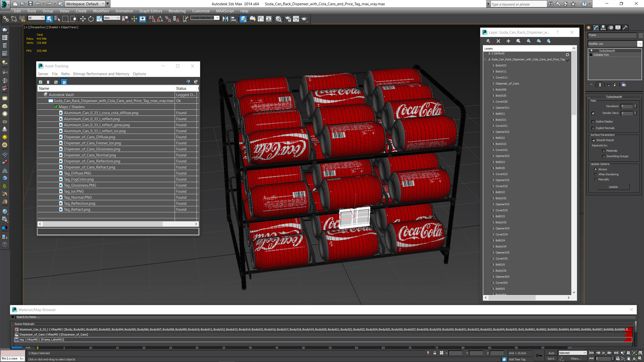644x362 pixels.
Task: Open the Layer Manager toolbar icon
Action: point(243,19)
